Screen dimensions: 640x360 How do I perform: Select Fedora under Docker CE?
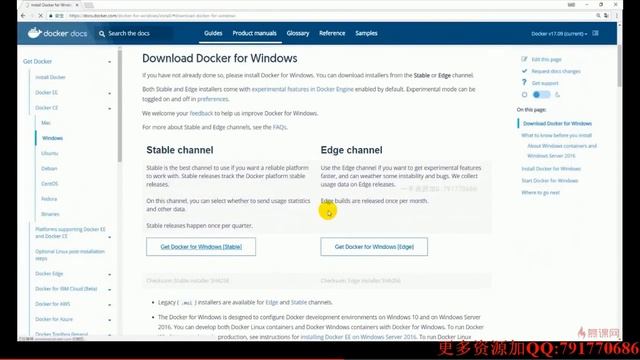click(x=49, y=199)
